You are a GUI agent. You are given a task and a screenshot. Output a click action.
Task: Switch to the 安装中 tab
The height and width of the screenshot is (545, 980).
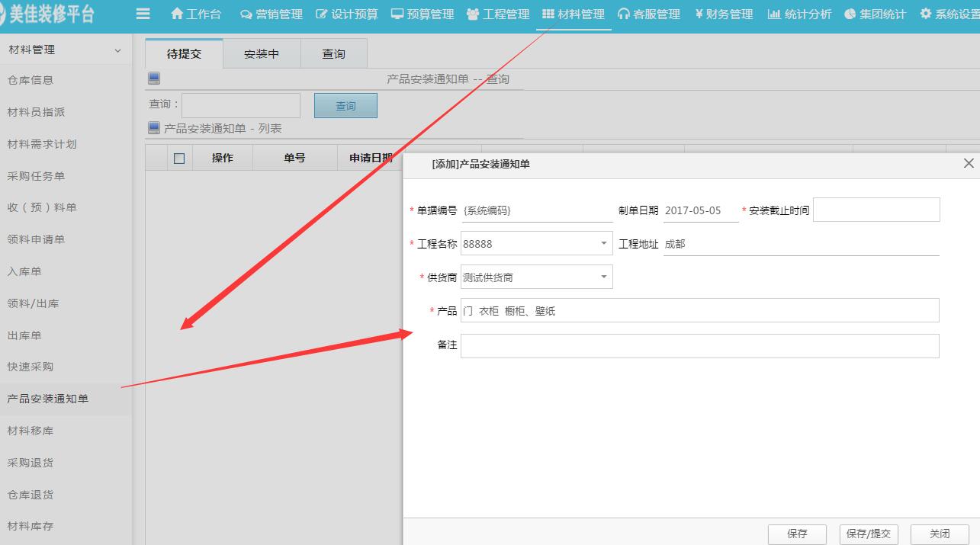pos(262,54)
